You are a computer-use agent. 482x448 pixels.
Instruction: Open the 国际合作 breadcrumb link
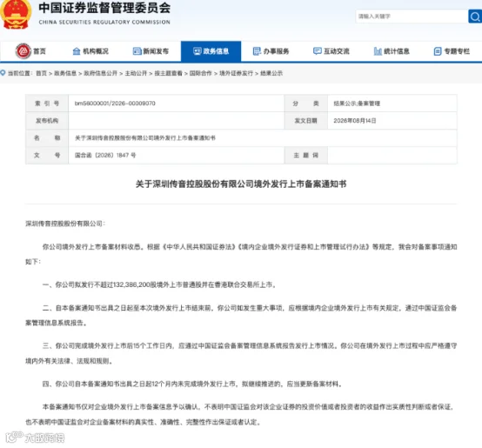click(x=200, y=73)
